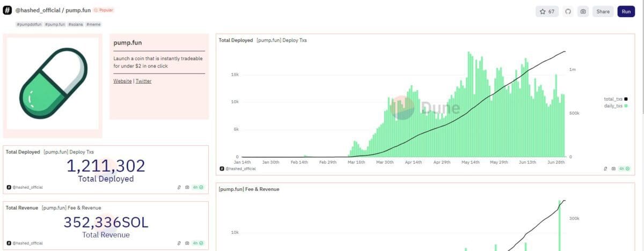Click 4h refresh badge on Total Deployed counter
644x251 pixels.
click(199, 187)
